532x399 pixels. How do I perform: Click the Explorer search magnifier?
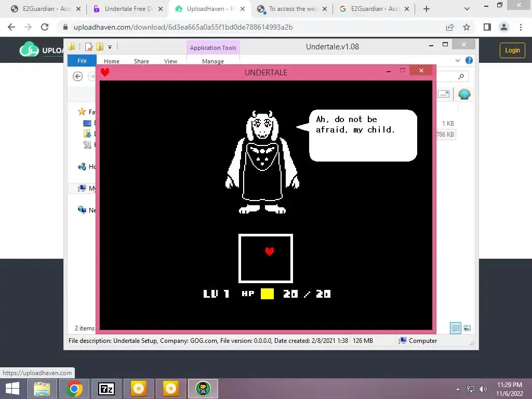[x=461, y=77]
